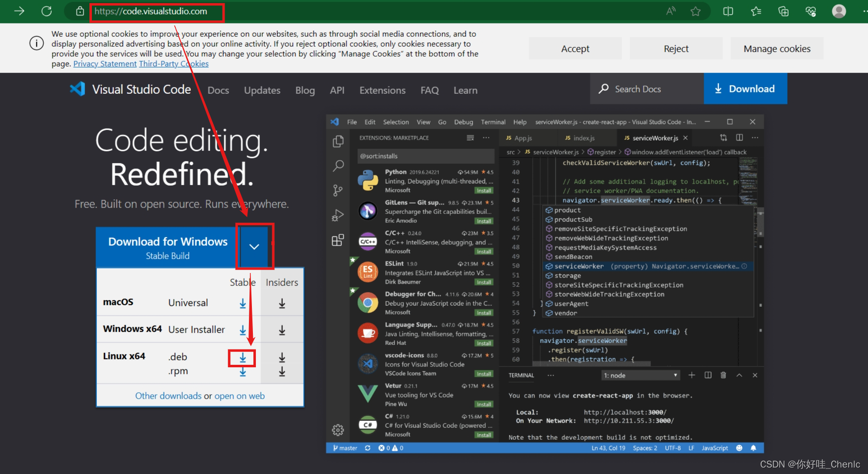The width and height of the screenshot is (868, 474).
Task: Accept the optional cookies
Action: pos(575,48)
